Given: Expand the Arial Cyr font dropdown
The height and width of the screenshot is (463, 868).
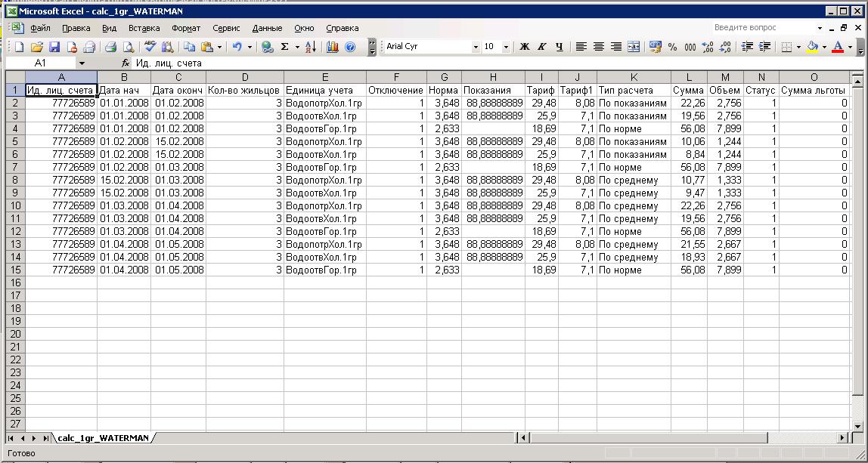Looking at the screenshot, I should pyautogui.click(x=476, y=47).
